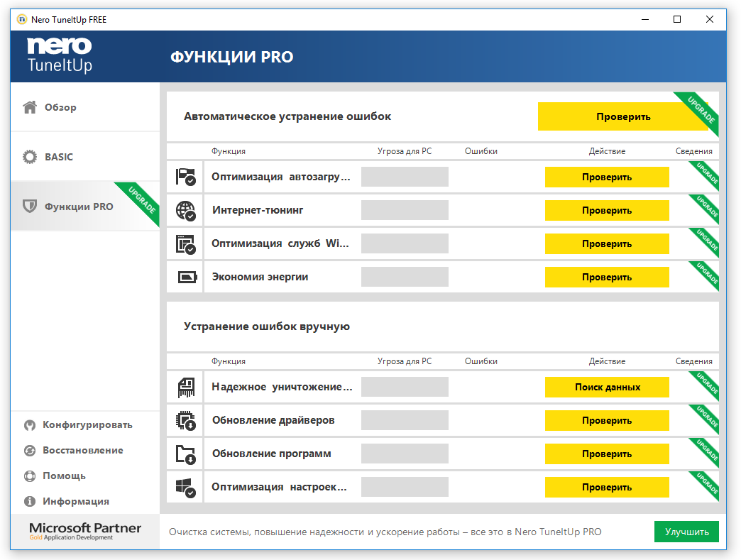Click the Обновление программ label
This screenshot has width=741, height=560.
click(x=272, y=454)
